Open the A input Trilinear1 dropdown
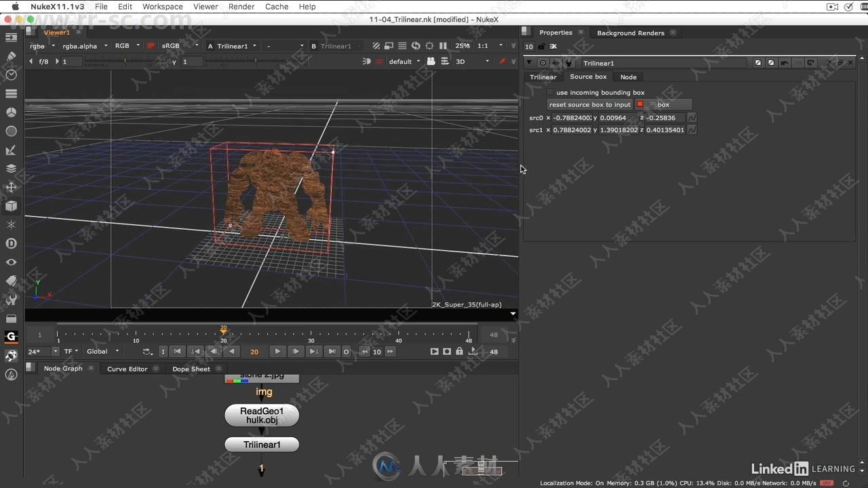Image resolution: width=868 pixels, height=488 pixels. [236, 46]
